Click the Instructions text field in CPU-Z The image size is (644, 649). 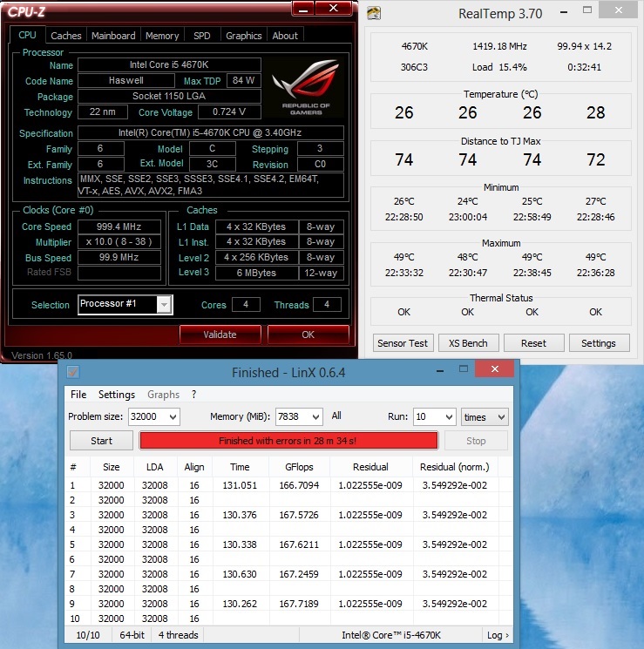[211, 185]
